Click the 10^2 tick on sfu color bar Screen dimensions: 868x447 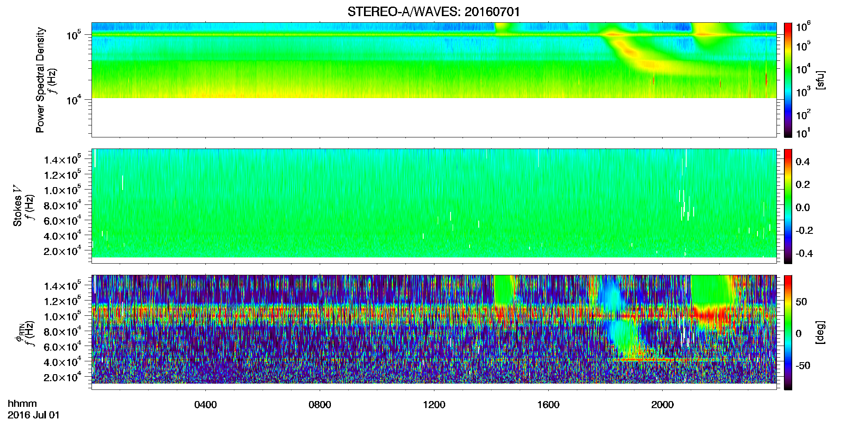coord(803,115)
